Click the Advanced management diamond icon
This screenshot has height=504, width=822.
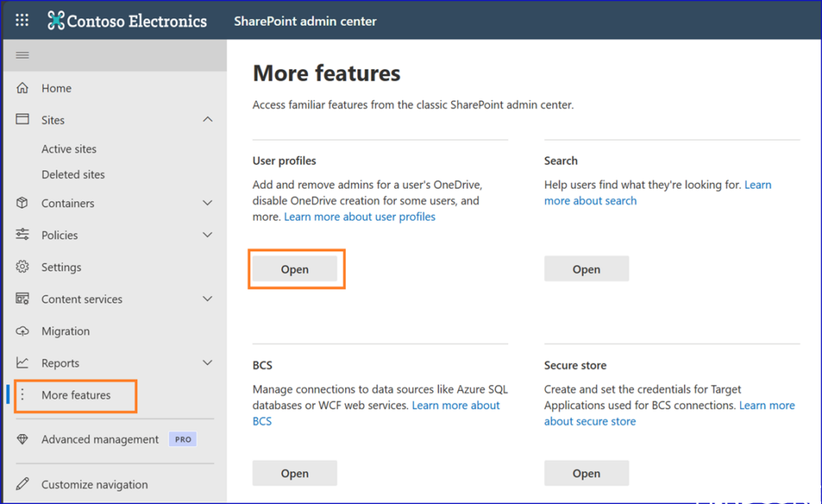(x=22, y=440)
